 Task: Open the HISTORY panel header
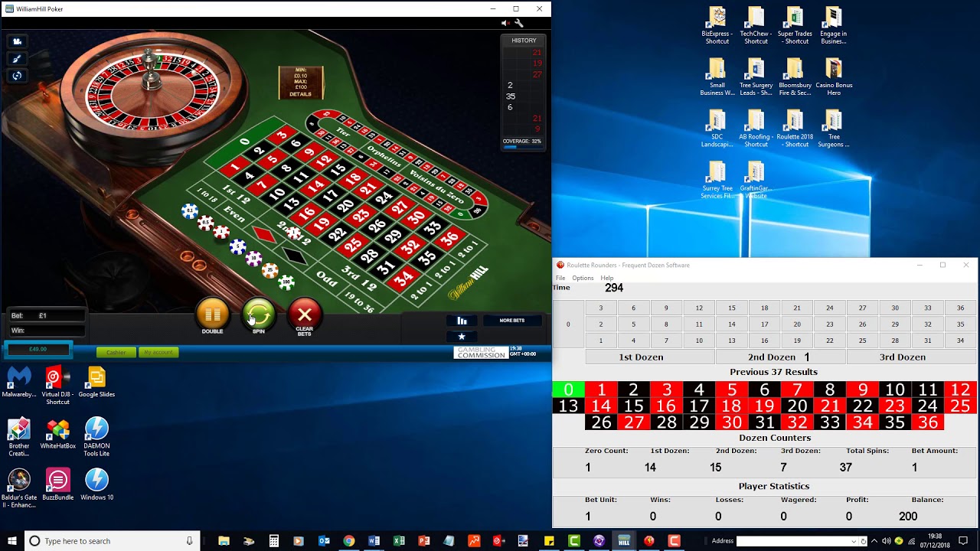pyautogui.click(x=524, y=40)
